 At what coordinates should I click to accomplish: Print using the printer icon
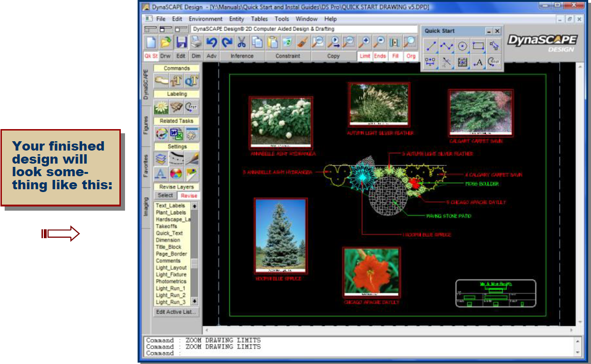point(196,42)
